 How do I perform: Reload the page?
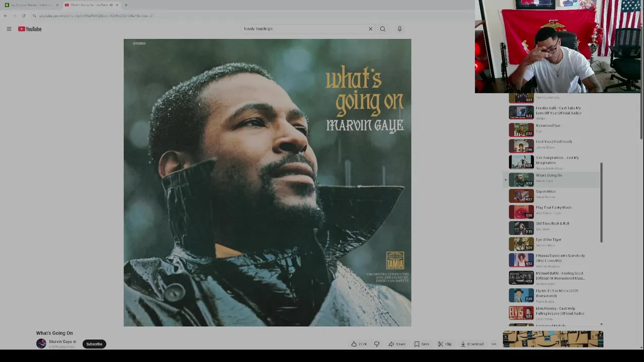23,16
